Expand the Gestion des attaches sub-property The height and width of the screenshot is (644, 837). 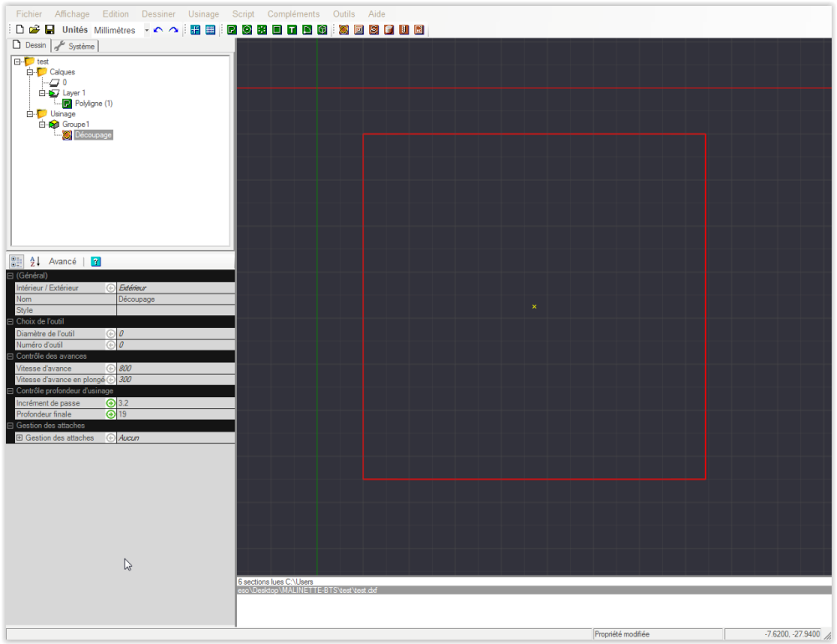tap(19, 438)
